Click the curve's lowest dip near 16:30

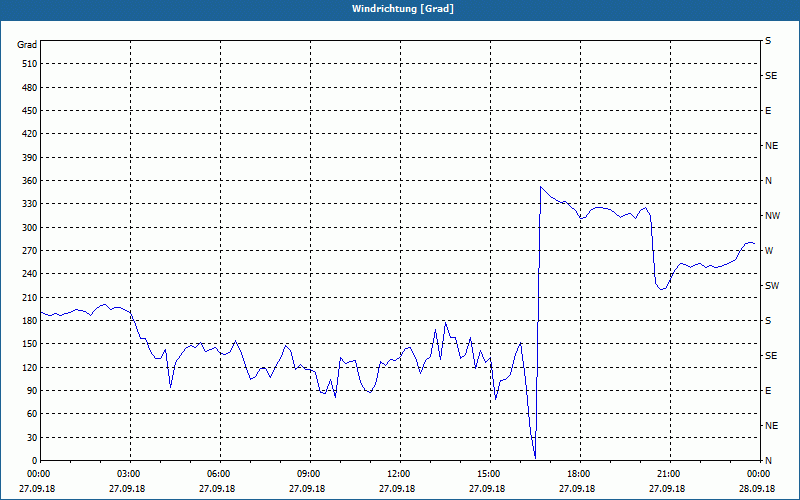tap(535, 457)
